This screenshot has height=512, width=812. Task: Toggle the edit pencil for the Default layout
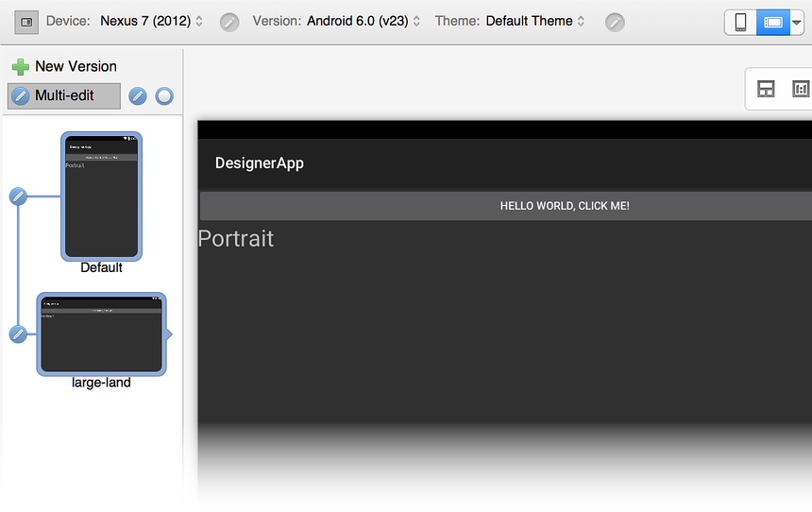point(18,196)
